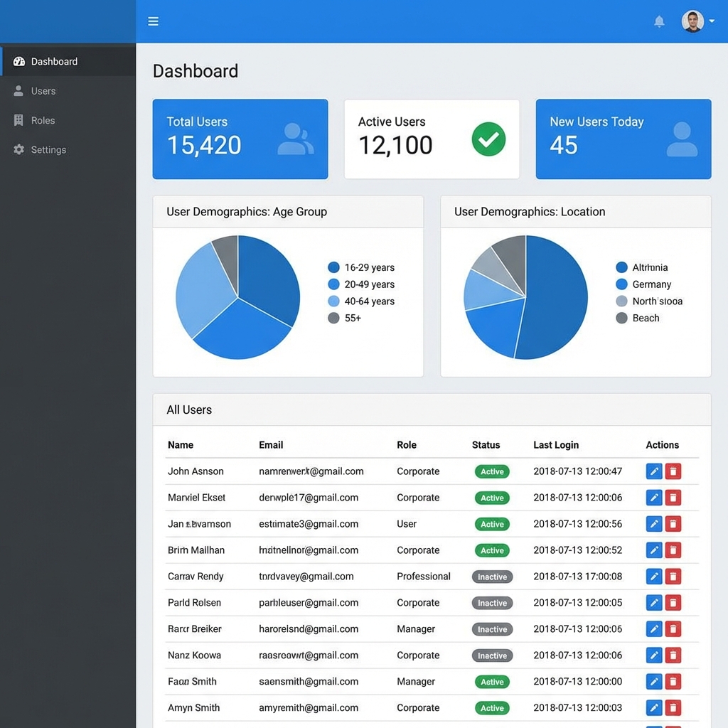Select the Users sidebar icon
Image resolution: width=728 pixels, height=728 pixels.
pos(18,90)
